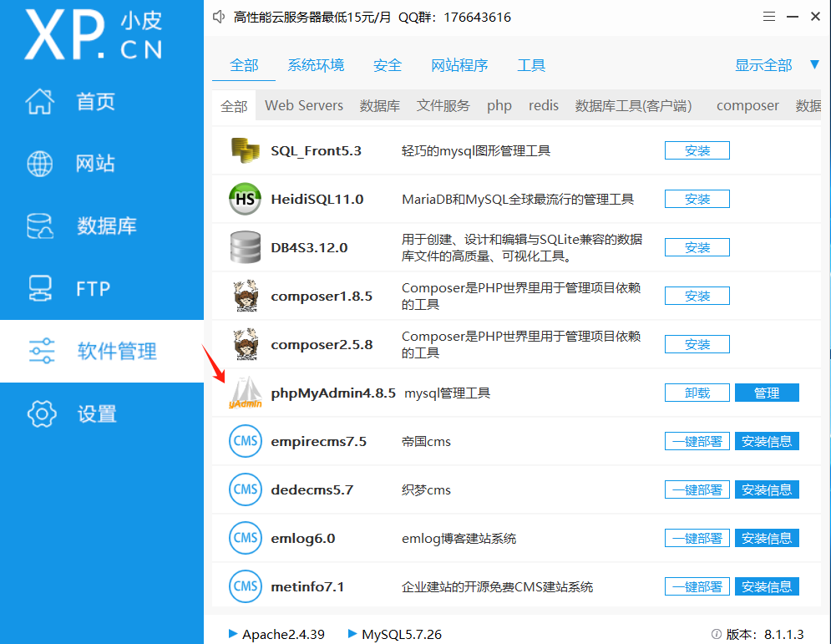The height and width of the screenshot is (644, 831).
Task: Open 数据库 in the sidebar
Action: pos(107,226)
